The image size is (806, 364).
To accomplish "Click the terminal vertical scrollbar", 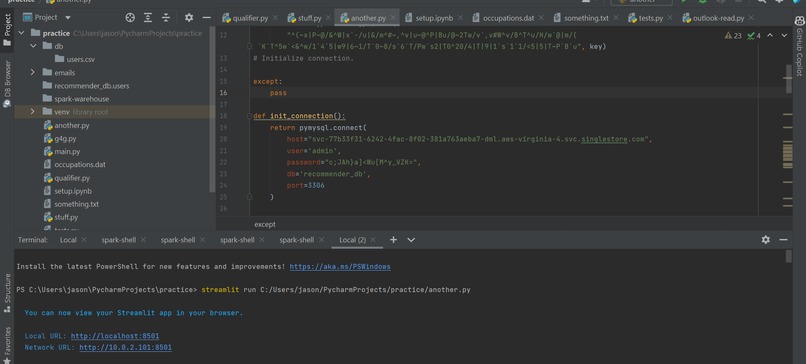I will tap(789, 257).
